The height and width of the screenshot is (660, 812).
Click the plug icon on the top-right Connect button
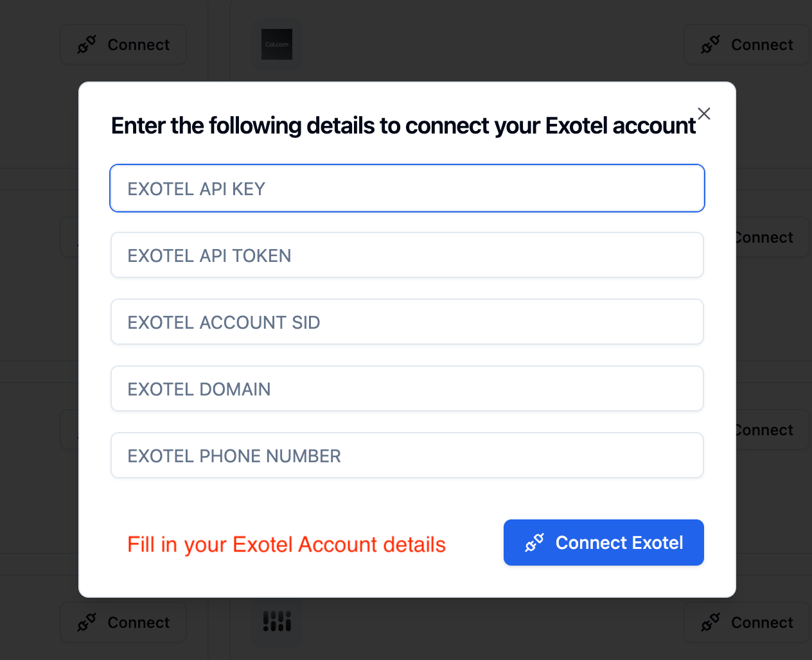[x=710, y=44]
